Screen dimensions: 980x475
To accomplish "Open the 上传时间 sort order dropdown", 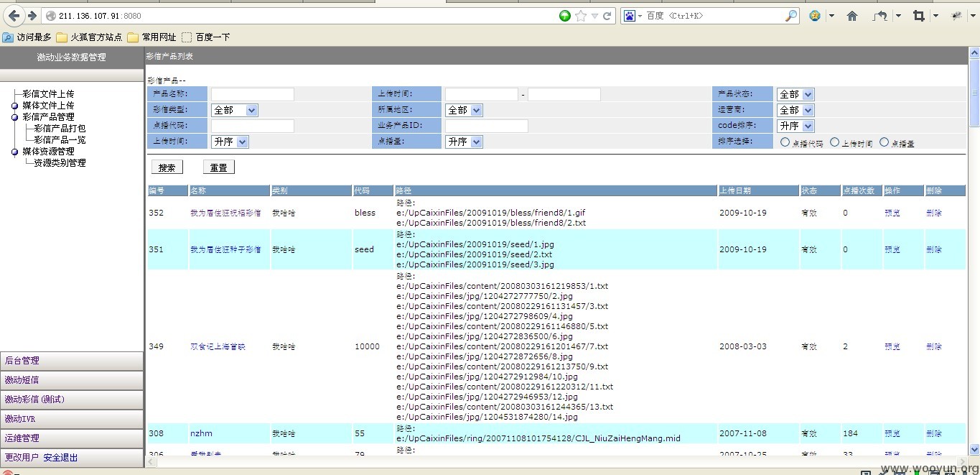I will click(230, 142).
